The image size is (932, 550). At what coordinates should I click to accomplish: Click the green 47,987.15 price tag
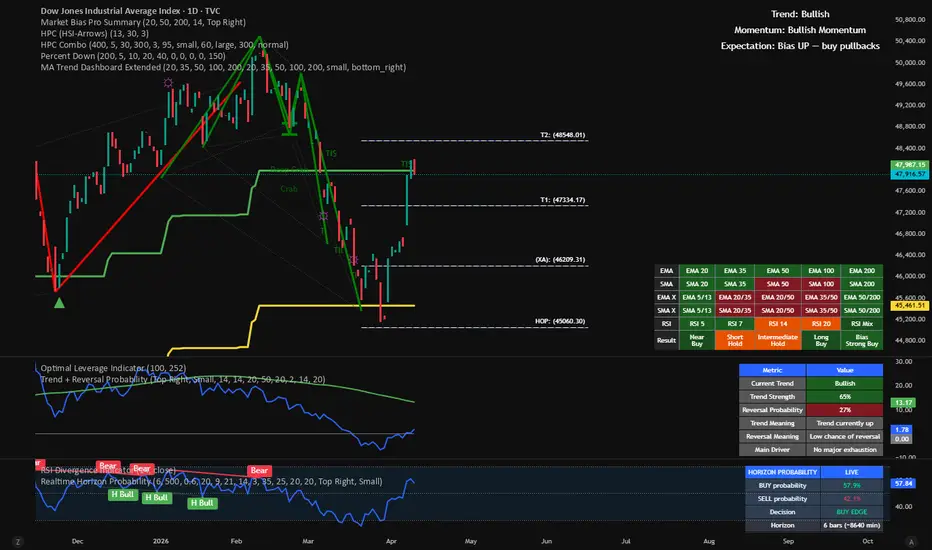909,165
